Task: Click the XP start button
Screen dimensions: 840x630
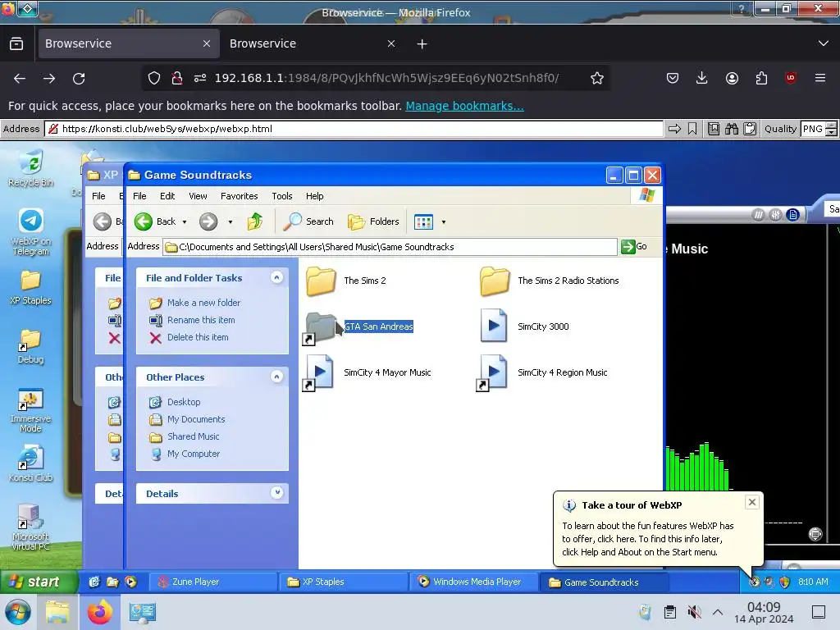Action: 39,582
